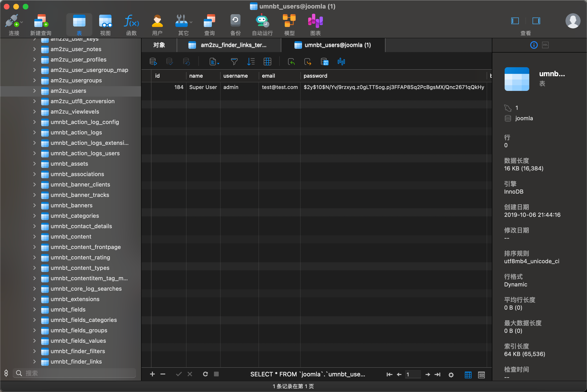Switch to grid view mode
Image resolution: width=587 pixels, height=392 pixels.
[468, 375]
